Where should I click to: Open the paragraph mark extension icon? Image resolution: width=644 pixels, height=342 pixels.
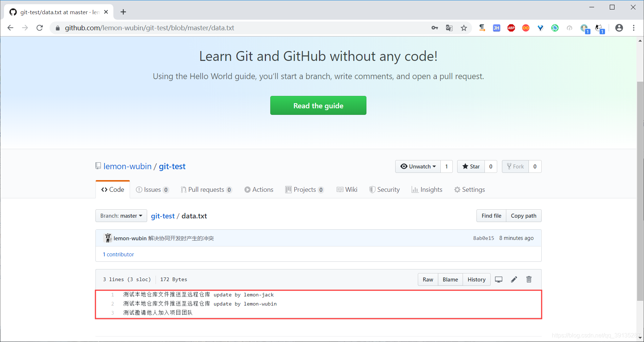482,28
